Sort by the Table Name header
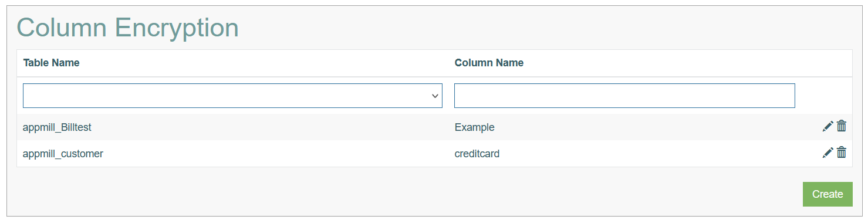 tap(51, 63)
